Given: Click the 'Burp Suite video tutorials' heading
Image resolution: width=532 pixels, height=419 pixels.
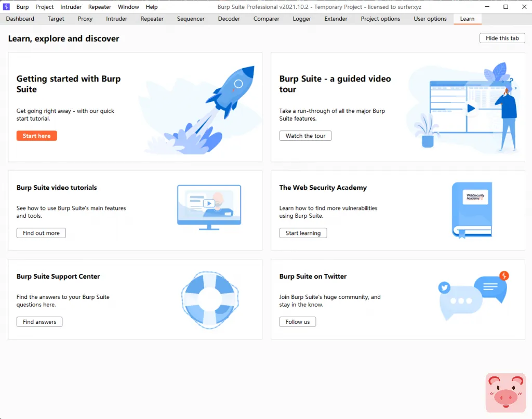Looking at the screenshot, I should [57, 188].
